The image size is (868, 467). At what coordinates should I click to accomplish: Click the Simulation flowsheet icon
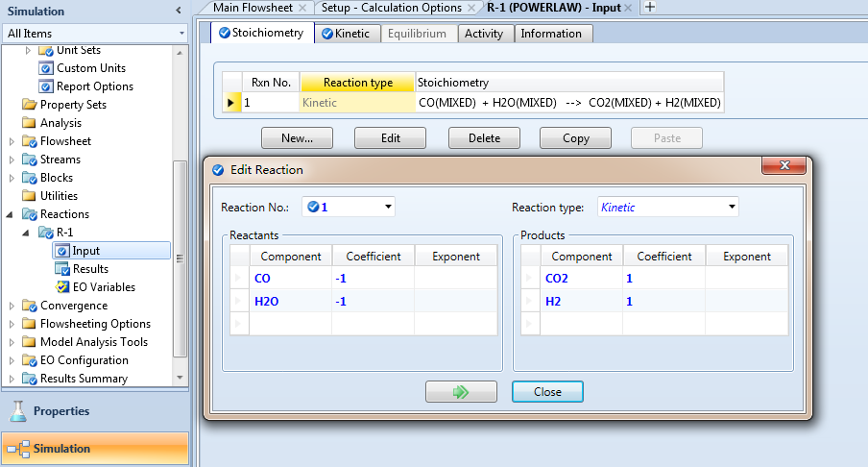pyautogui.click(x=17, y=449)
